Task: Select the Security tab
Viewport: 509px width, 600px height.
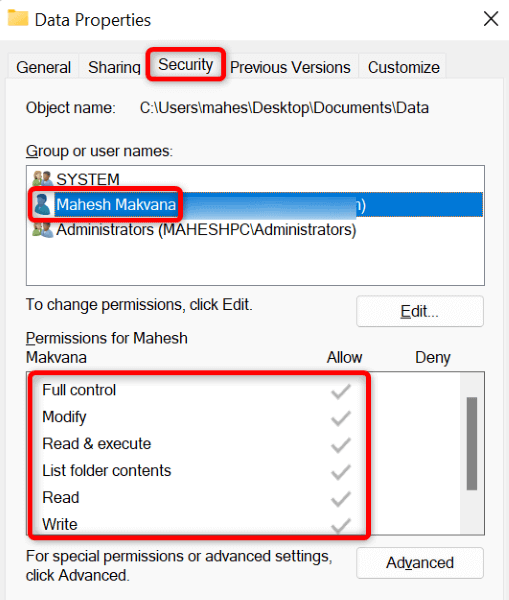Action: coord(186,64)
